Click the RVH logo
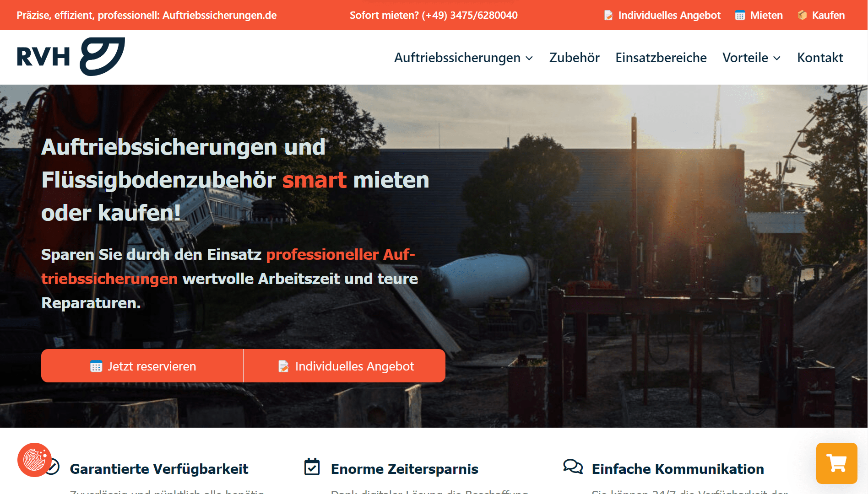The width and height of the screenshot is (868, 494). pyautogui.click(x=71, y=57)
